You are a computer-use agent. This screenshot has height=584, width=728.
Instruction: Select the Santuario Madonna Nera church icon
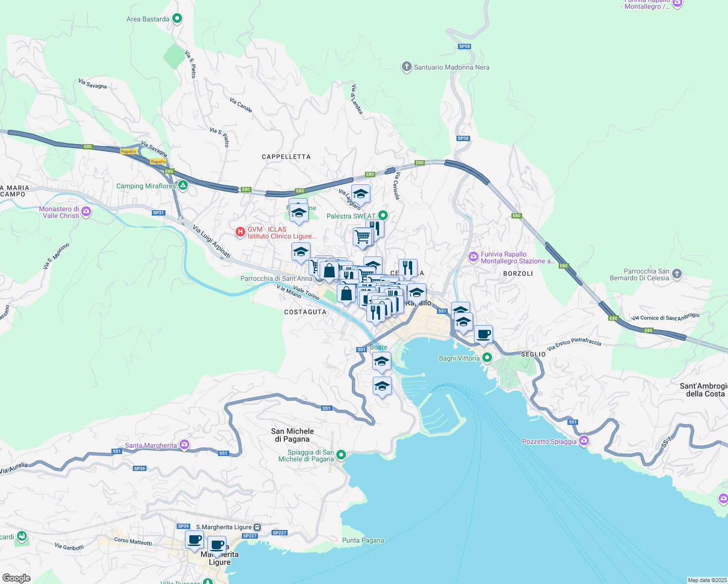pos(406,67)
